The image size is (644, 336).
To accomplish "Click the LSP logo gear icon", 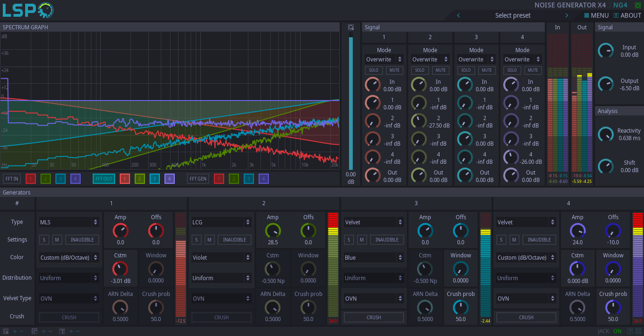I will 46,9.
